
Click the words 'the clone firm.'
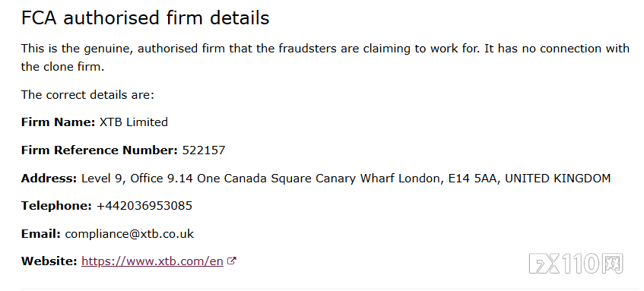tap(63, 67)
